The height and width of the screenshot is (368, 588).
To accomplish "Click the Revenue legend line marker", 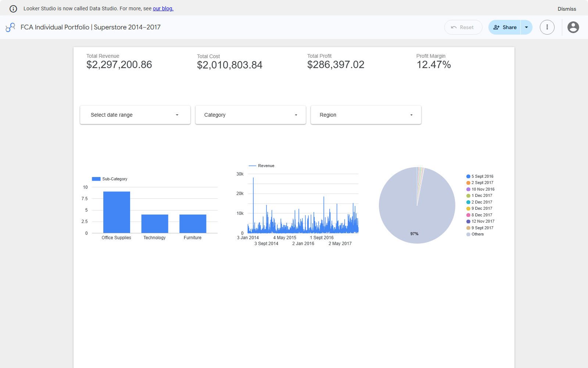I will coord(252,166).
